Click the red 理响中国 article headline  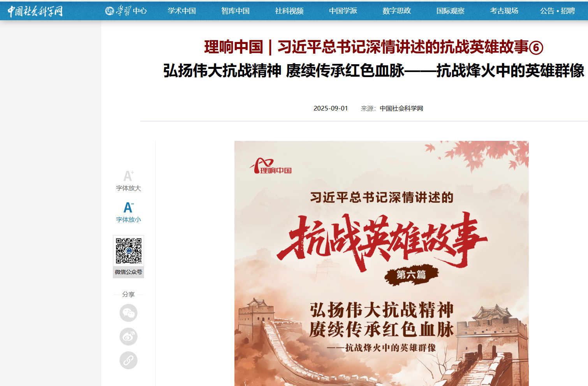[x=374, y=47]
